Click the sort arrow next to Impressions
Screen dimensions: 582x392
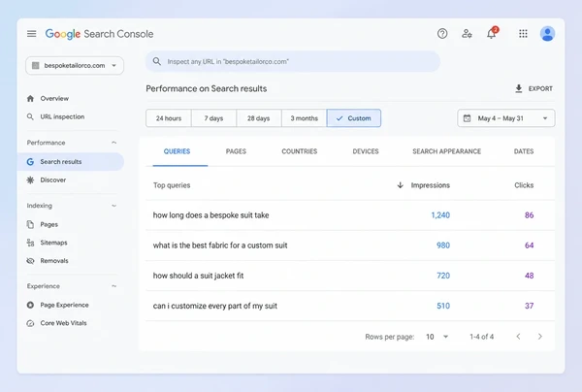pos(400,185)
